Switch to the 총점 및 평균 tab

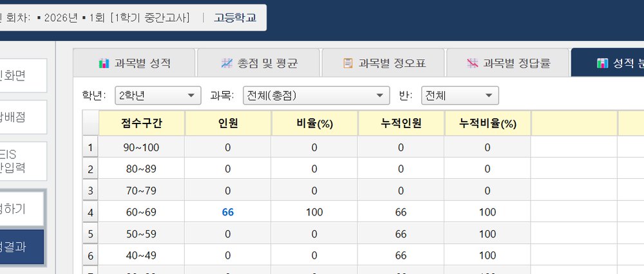point(259,63)
